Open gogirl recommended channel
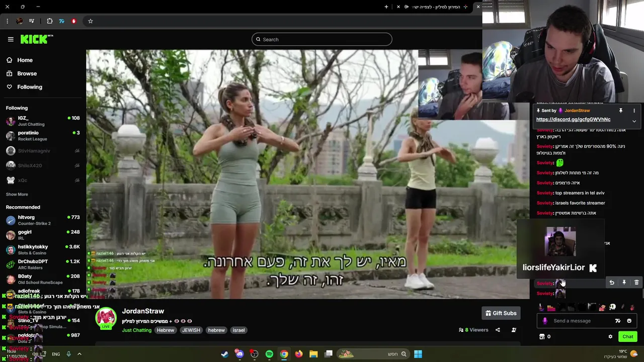Screen dimensions: 644x362 point(43,235)
